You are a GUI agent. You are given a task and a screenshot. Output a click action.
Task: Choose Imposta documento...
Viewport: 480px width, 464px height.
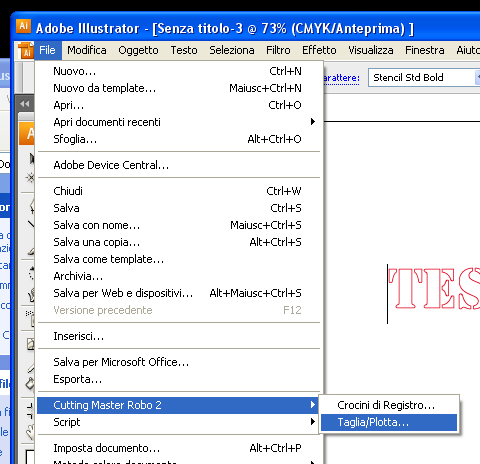[x=179, y=448]
